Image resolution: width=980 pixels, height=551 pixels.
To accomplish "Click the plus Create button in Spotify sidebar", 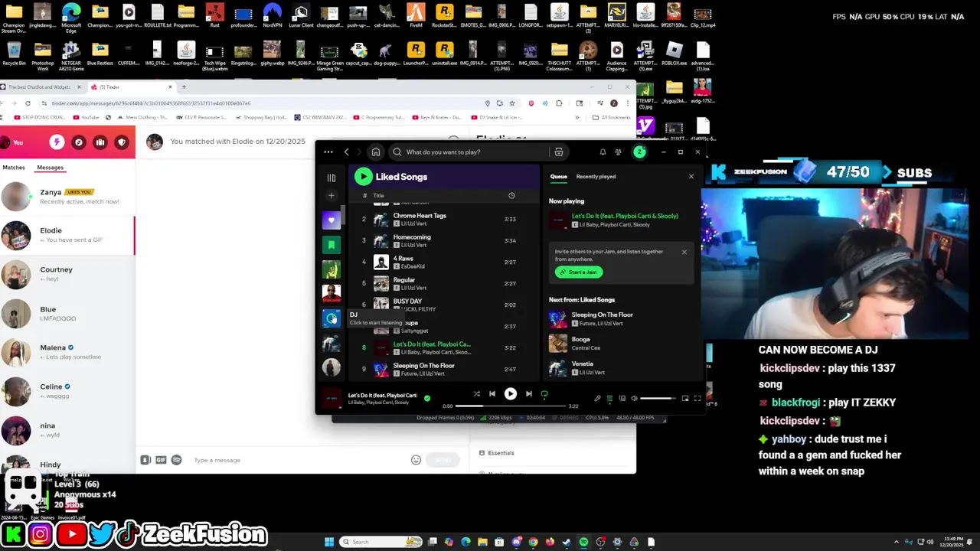I will [x=332, y=196].
